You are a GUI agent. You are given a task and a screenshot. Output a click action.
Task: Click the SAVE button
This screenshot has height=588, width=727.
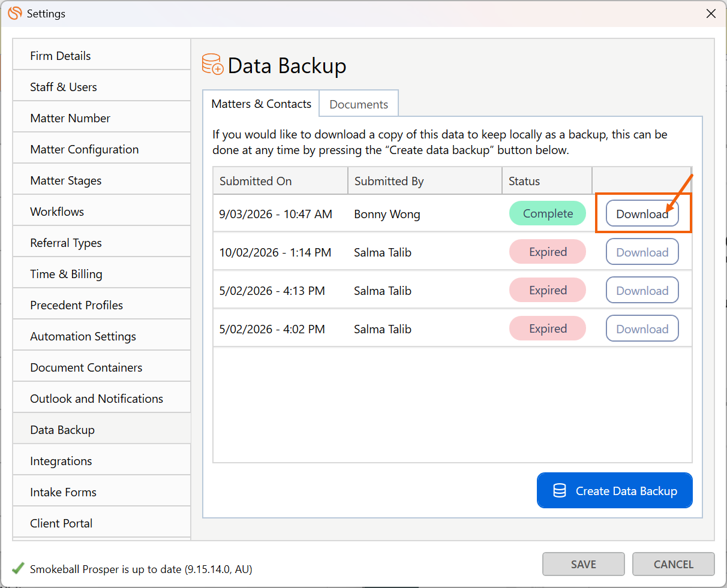pos(583,564)
